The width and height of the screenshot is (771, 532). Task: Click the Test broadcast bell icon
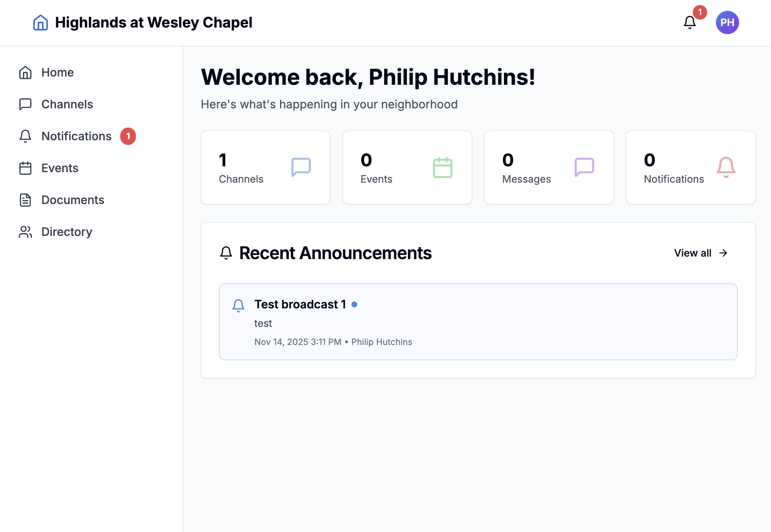[238, 306]
